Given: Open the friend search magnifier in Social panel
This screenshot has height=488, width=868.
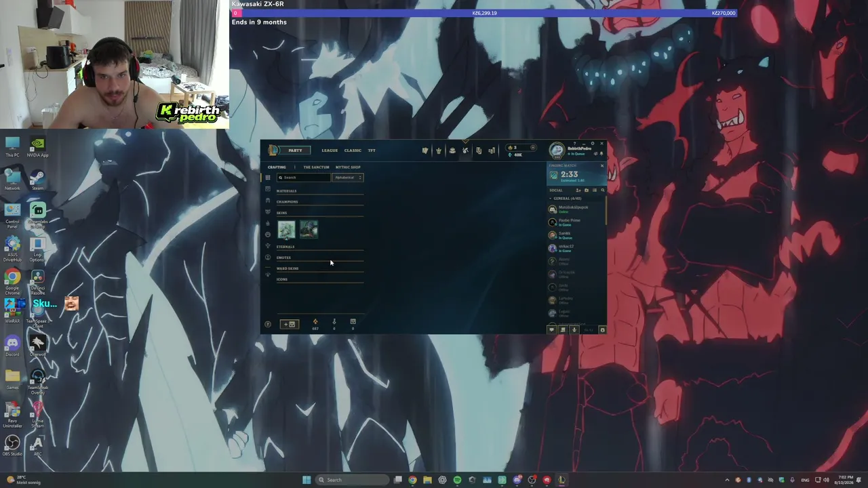Looking at the screenshot, I should click(x=602, y=190).
